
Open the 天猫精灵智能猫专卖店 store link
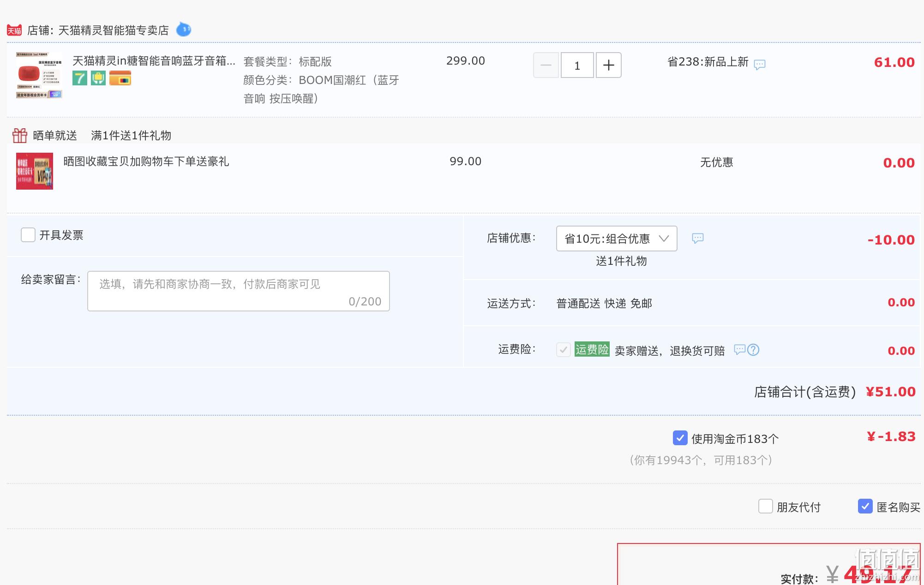[x=114, y=30]
